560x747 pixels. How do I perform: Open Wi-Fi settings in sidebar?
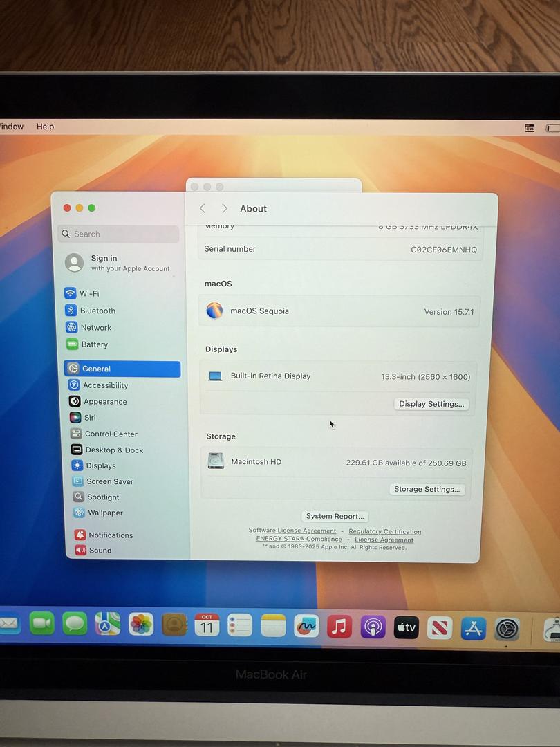88,293
